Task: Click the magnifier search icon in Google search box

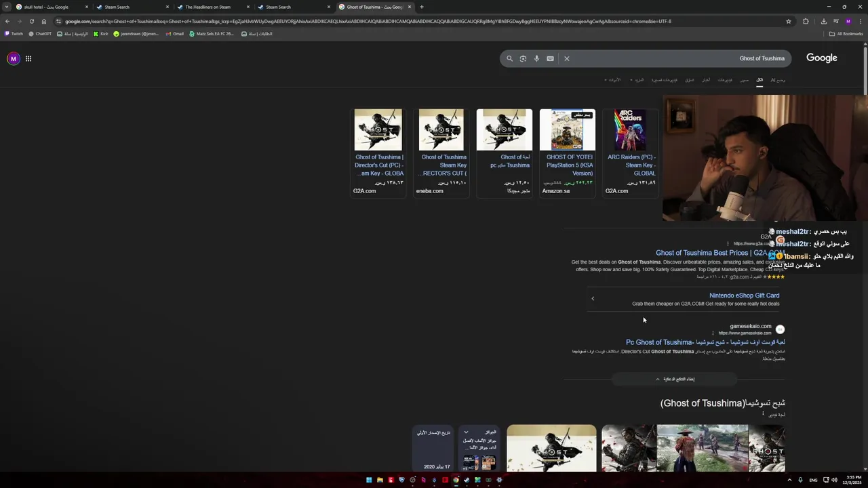Action: click(510, 58)
